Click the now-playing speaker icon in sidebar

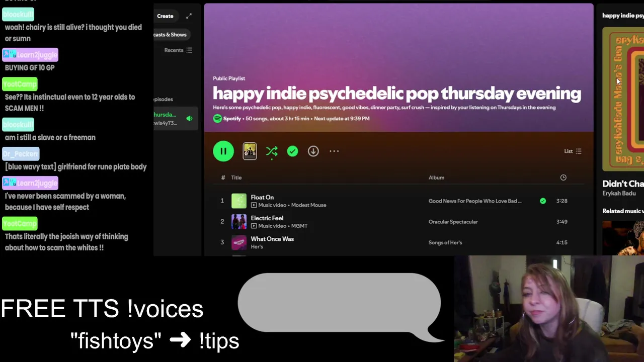click(x=189, y=119)
